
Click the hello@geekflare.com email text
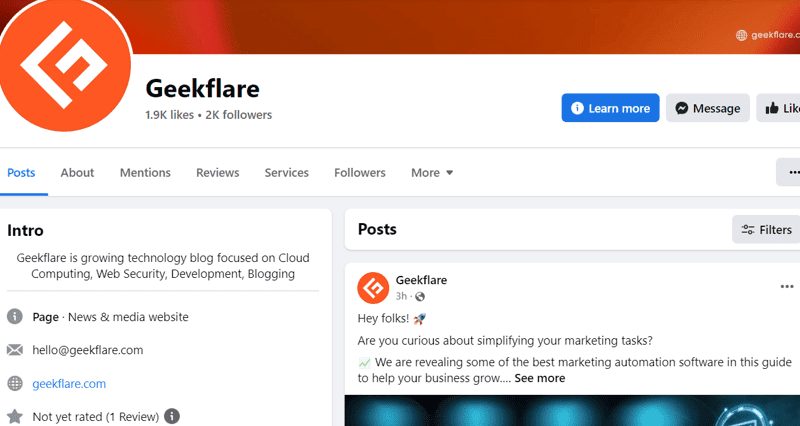[x=88, y=350]
